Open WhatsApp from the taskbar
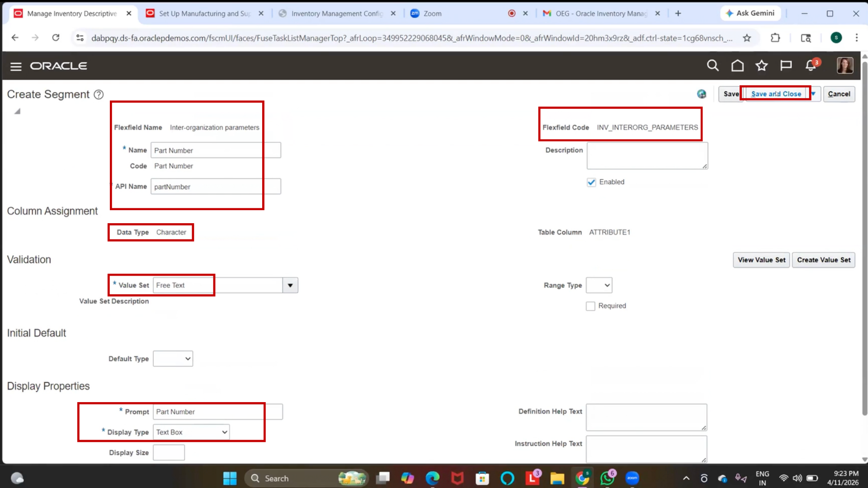Screen dimensions: 868x488 [x=607, y=478]
